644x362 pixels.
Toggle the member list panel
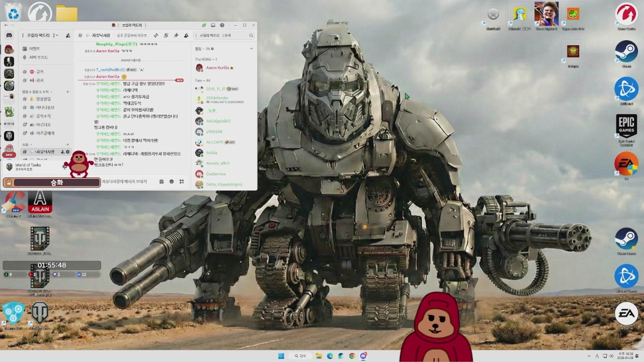pos(186,35)
